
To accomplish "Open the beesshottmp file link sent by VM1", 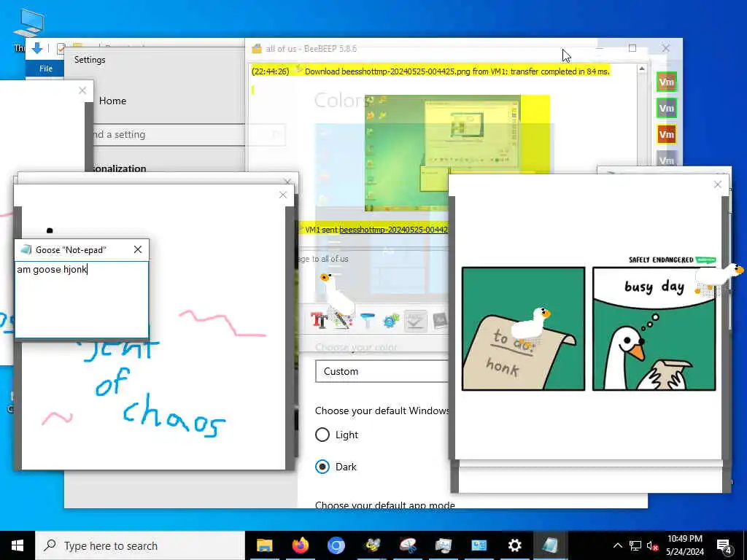I will 393,230.
